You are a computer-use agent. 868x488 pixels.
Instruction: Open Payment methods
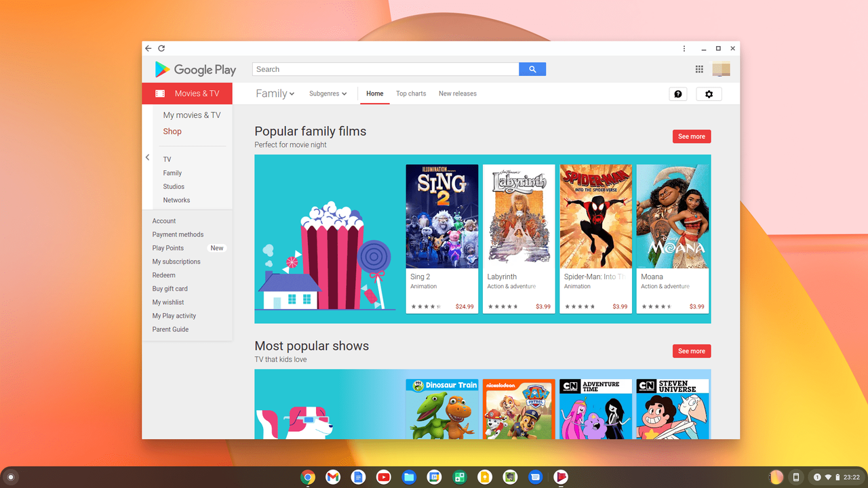pyautogui.click(x=178, y=235)
